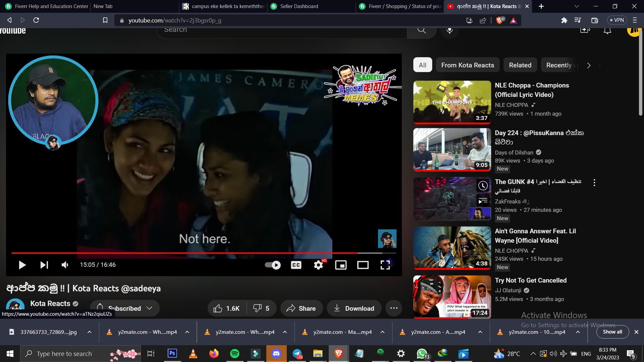Select the From Kota Reacts chip
The image size is (644, 362).
[468, 65]
